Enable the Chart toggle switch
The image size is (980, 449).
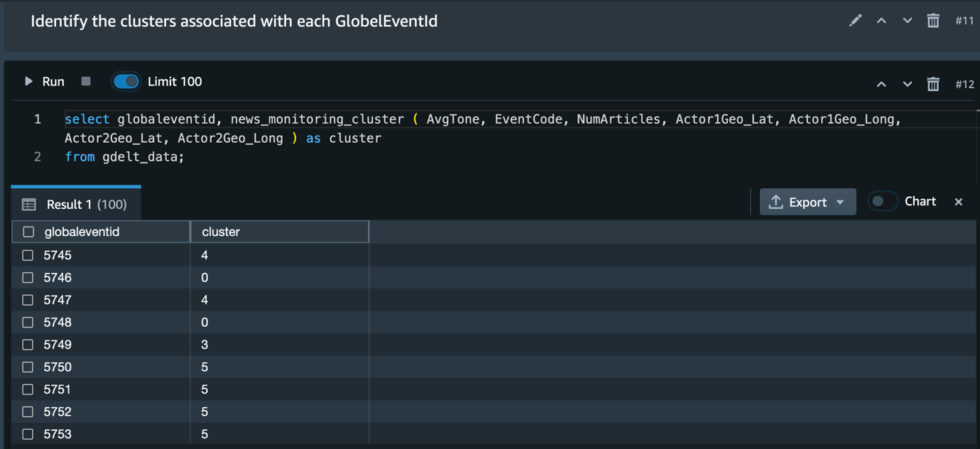(x=882, y=202)
